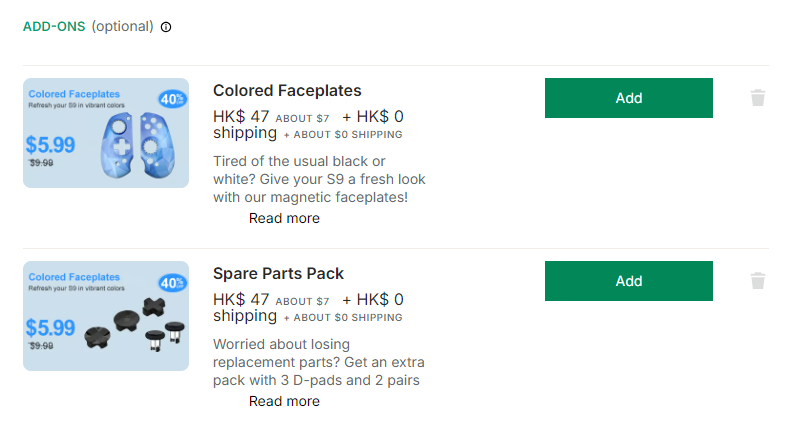The image size is (787, 423).
Task: Add the Spare Parts Pack add-on
Action: point(628,281)
